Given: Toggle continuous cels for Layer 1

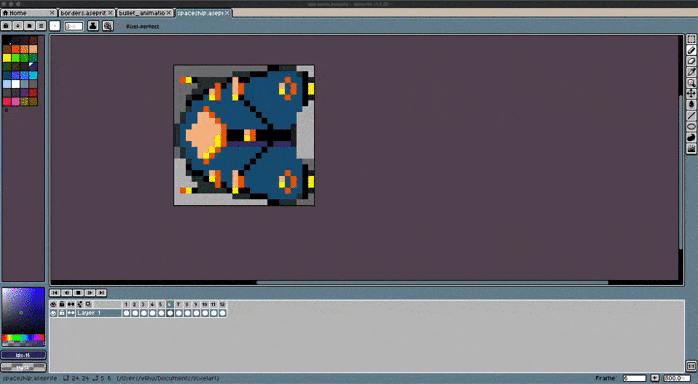Looking at the screenshot, I should [x=71, y=313].
